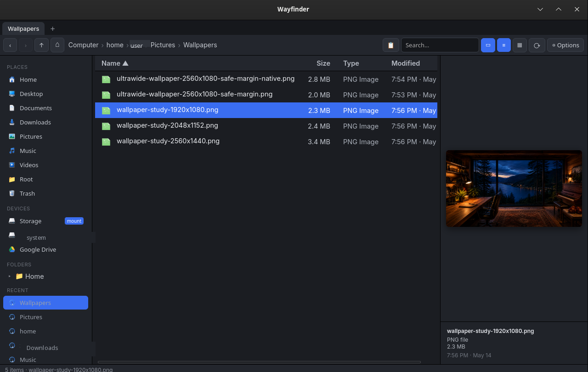Click the clipboard paste icon
Viewport: 588px width, 372px height.
[391, 45]
